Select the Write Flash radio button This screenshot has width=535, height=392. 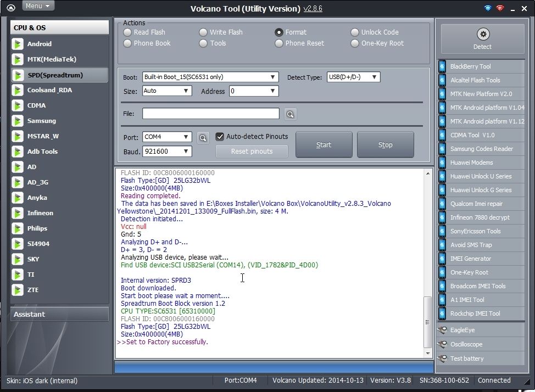tap(203, 32)
